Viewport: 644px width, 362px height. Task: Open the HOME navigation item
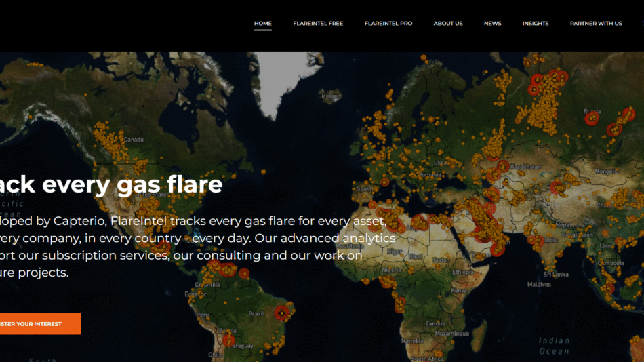(x=263, y=24)
